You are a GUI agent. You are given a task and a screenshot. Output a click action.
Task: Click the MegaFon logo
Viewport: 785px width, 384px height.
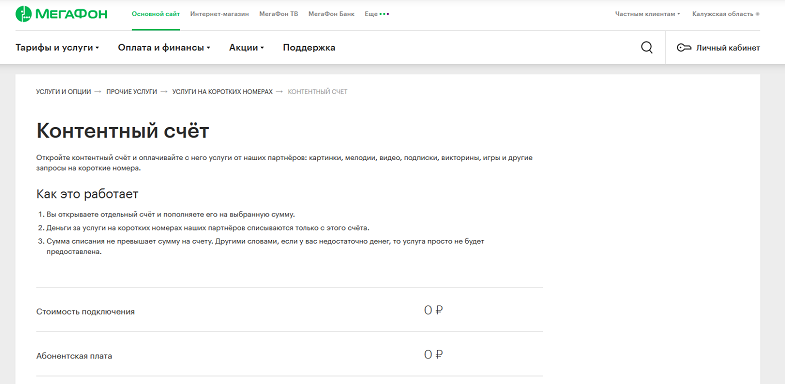61,14
